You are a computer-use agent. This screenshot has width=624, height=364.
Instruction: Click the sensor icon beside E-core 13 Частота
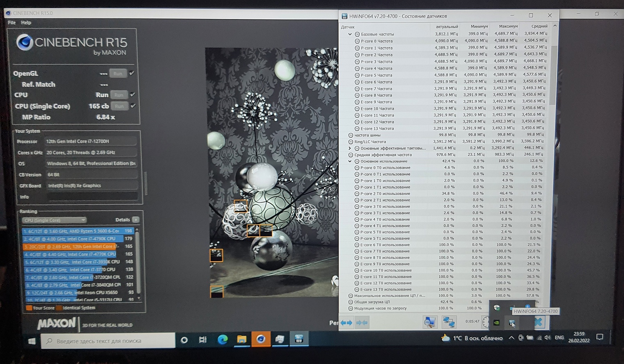[357, 129]
